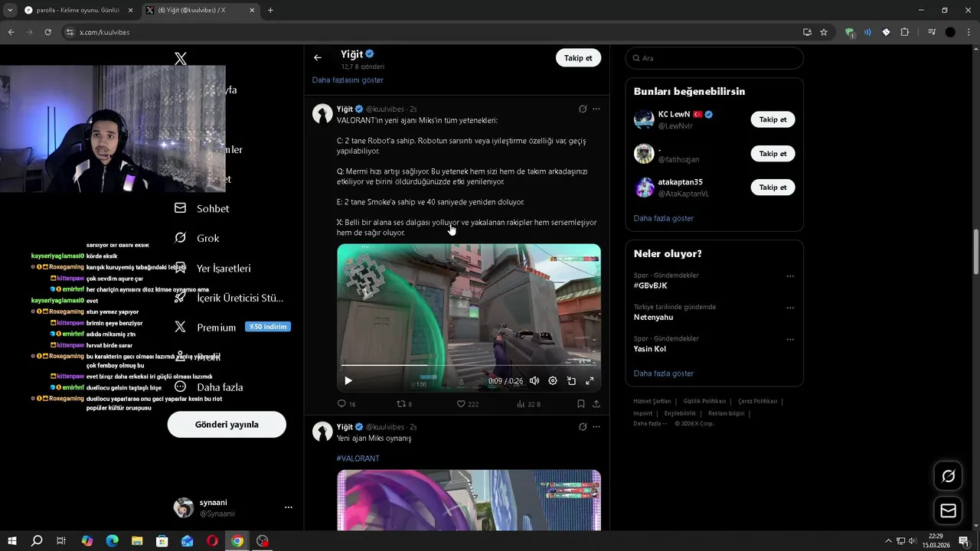Open #GBvBJK trend

[651, 285]
